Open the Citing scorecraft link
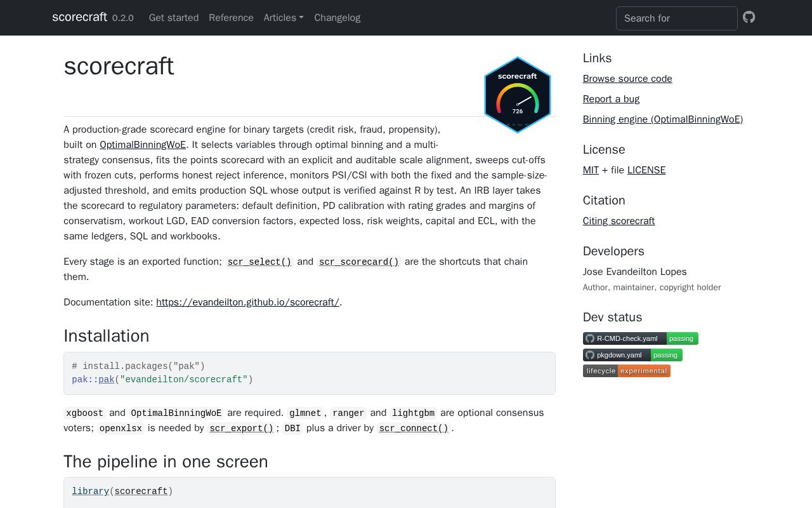812x508 pixels. tap(619, 221)
